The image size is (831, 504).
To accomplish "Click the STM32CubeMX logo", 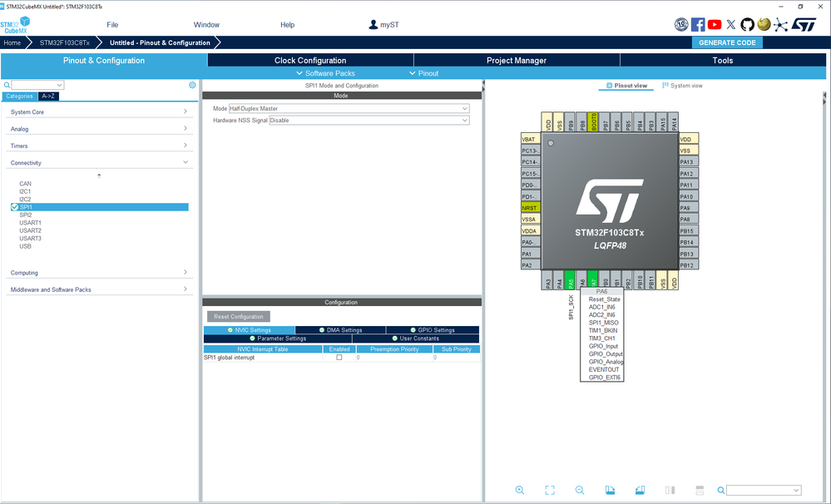I will click(15, 25).
